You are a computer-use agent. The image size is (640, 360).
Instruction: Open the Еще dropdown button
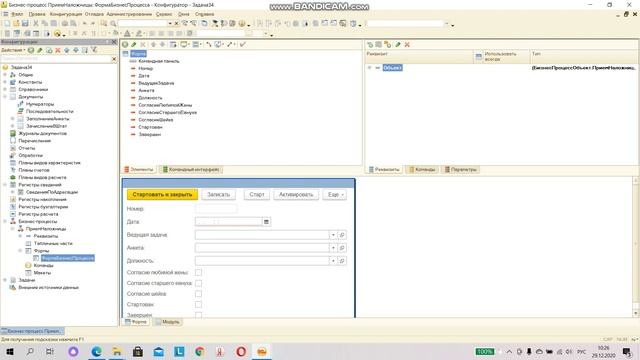pos(335,195)
